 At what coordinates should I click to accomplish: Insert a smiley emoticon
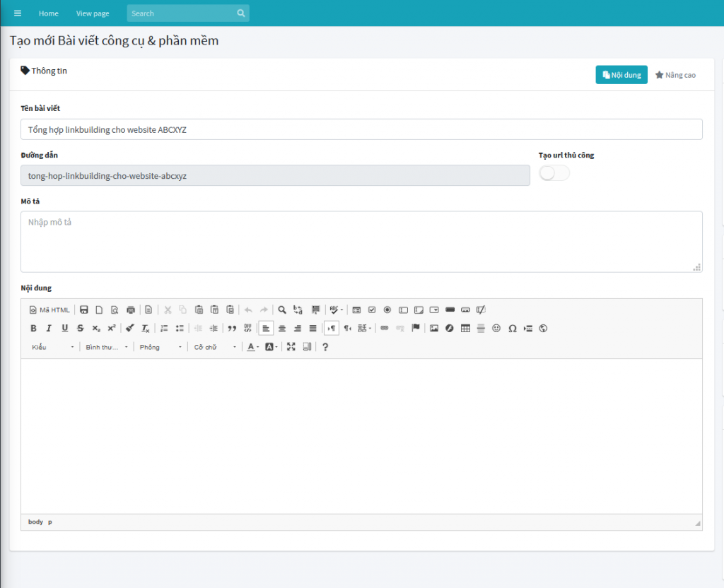(x=496, y=328)
